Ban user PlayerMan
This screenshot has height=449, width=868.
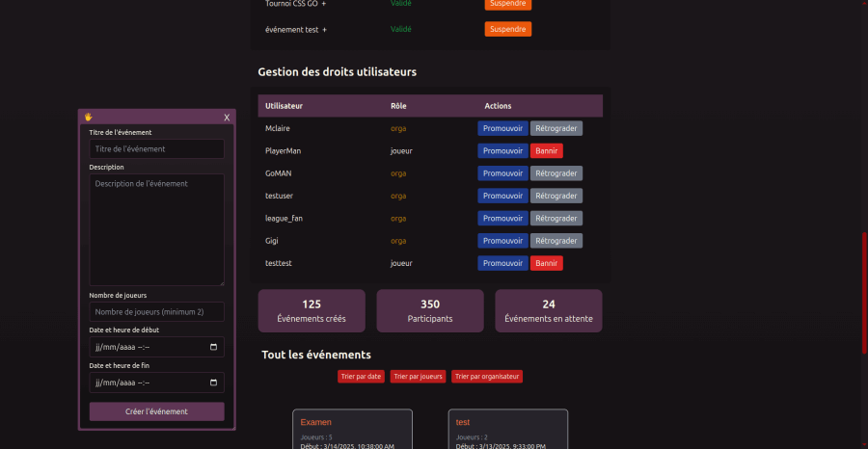(547, 151)
